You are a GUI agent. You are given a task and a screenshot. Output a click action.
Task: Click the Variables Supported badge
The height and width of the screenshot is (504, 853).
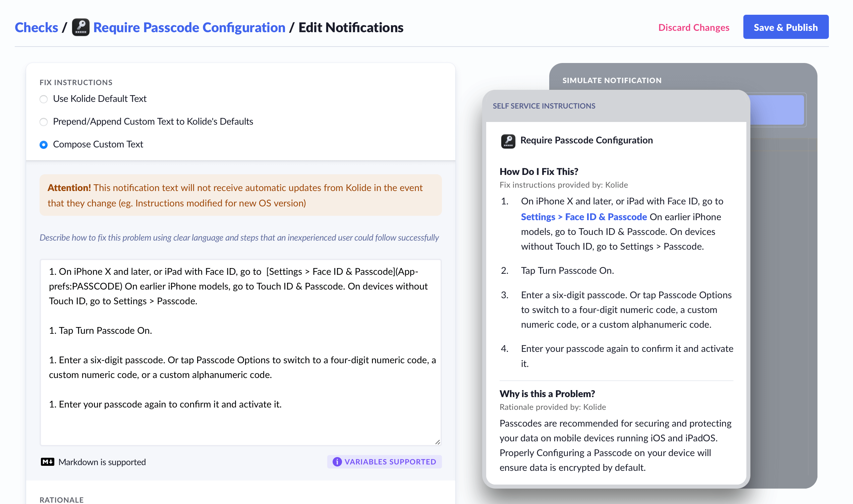point(384,461)
